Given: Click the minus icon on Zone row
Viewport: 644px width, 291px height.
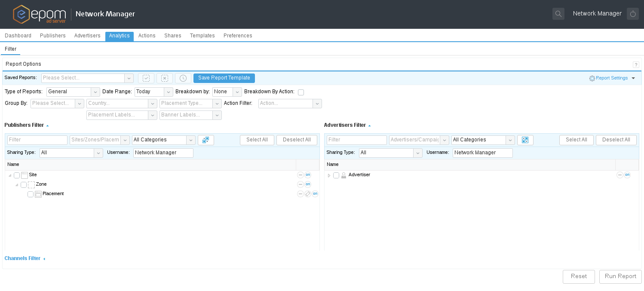Looking at the screenshot, I should [301, 184].
